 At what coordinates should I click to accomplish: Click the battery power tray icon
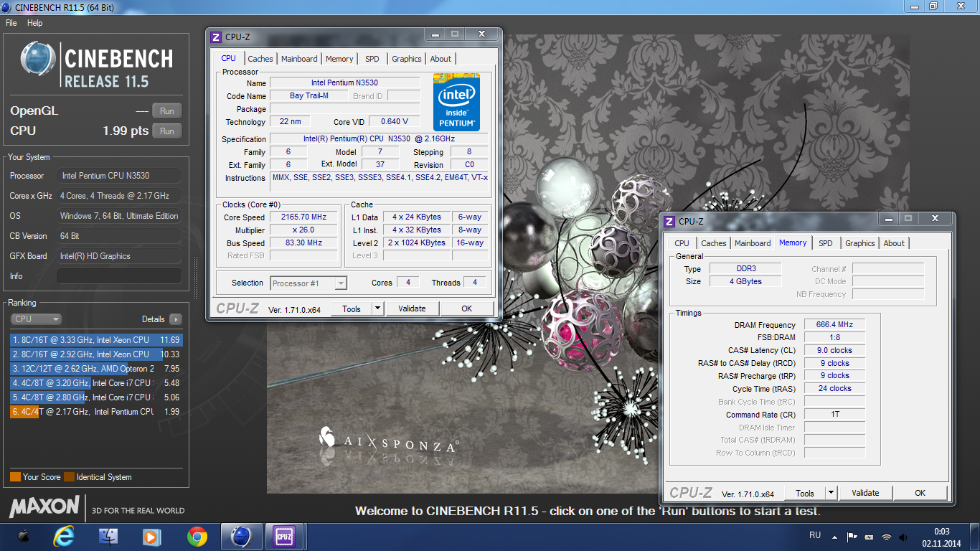coord(869,537)
